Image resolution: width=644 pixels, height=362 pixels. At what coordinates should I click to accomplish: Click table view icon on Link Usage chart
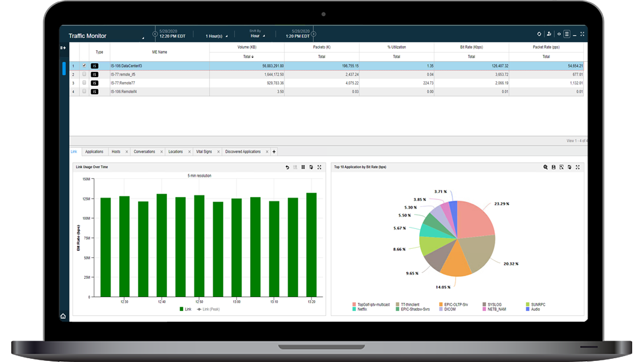click(303, 167)
